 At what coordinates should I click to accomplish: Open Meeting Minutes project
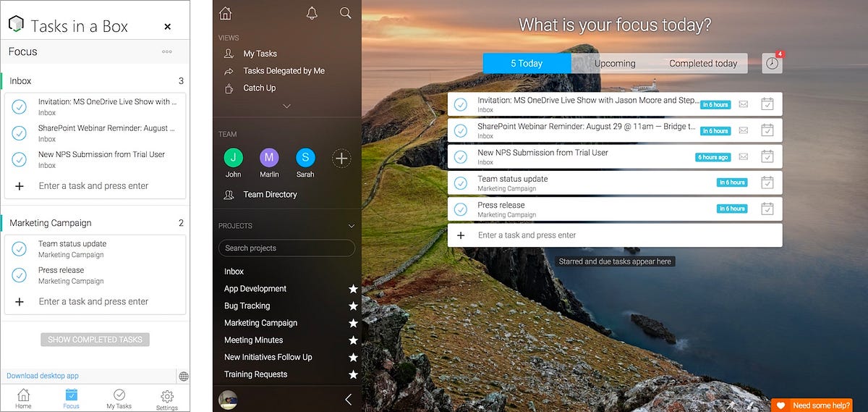tap(253, 340)
